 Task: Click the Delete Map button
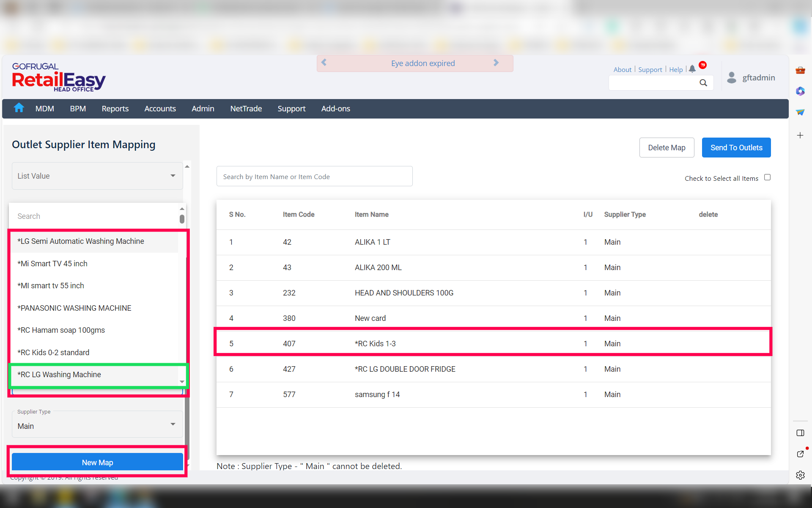click(x=667, y=148)
